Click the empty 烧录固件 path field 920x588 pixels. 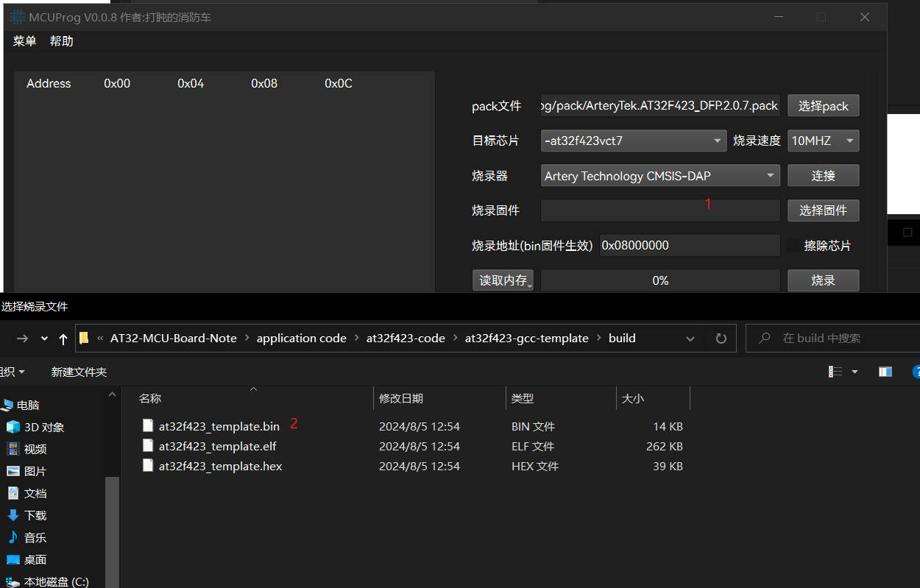coord(660,210)
